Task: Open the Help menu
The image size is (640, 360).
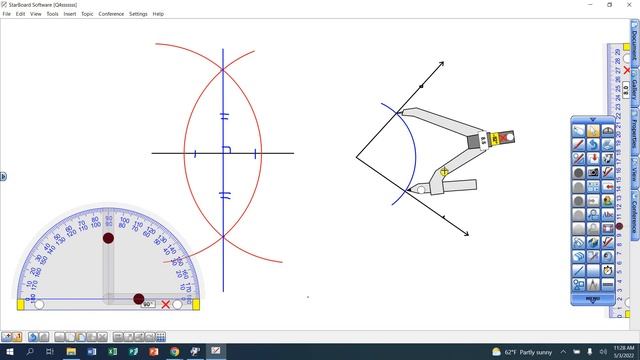Action: click(158, 14)
